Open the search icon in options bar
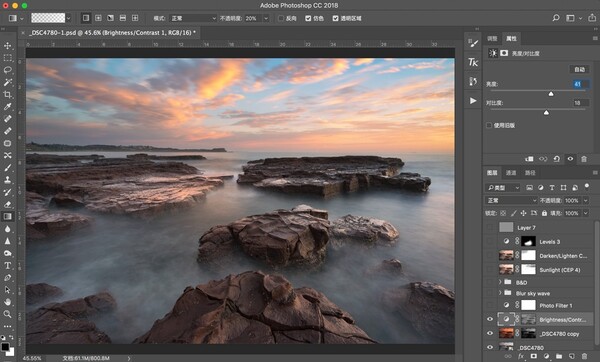The image size is (600, 362). pos(556,18)
